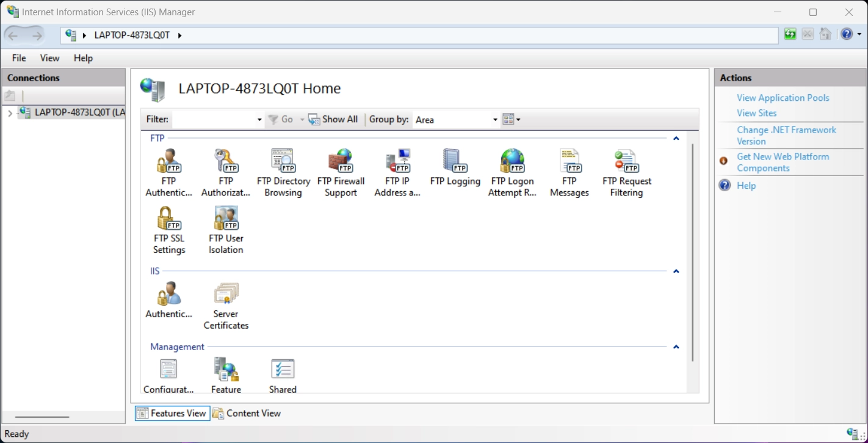Click the green Refresh page icon

coord(790,34)
